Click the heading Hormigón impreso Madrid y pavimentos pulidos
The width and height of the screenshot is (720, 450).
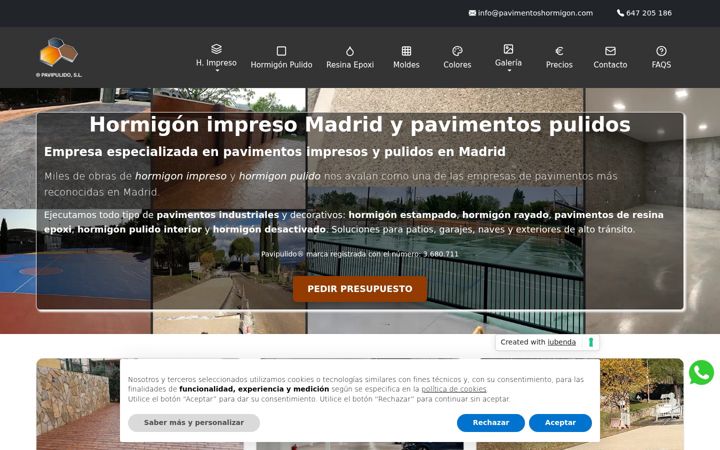pos(360,124)
